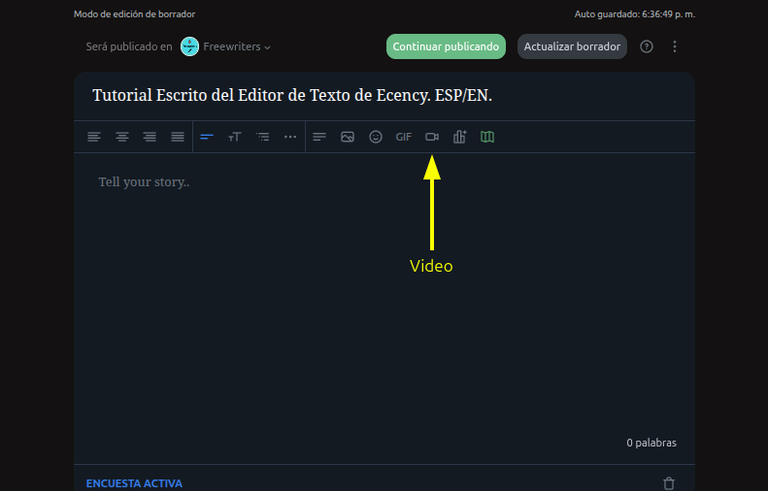Add a poll via chart icon
Viewport: 768px width, 491px height.
pos(459,137)
